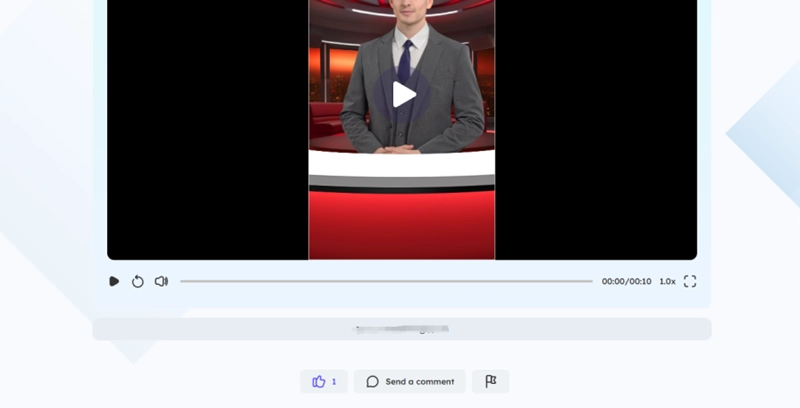Screen dimensions: 800x408
Task: Click the black area left of video
Action: (x=207, y=130)
